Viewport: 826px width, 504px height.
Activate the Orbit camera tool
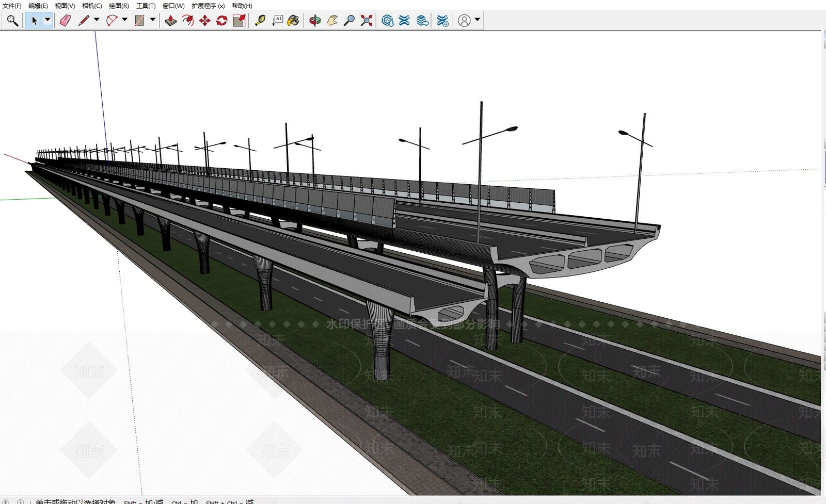point(315,21)
